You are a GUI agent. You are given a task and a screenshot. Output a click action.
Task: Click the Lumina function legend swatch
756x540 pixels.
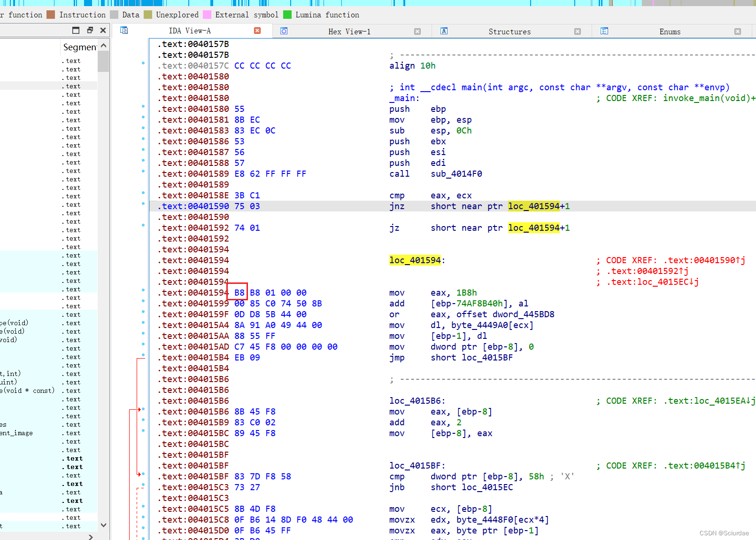tap(287, 15)
